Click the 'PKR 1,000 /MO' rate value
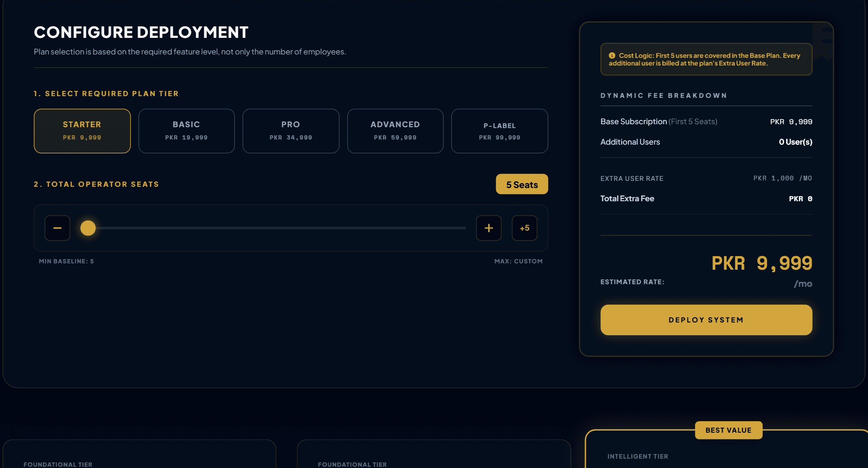This screenshot has width=868, height=468. (782, 178)
